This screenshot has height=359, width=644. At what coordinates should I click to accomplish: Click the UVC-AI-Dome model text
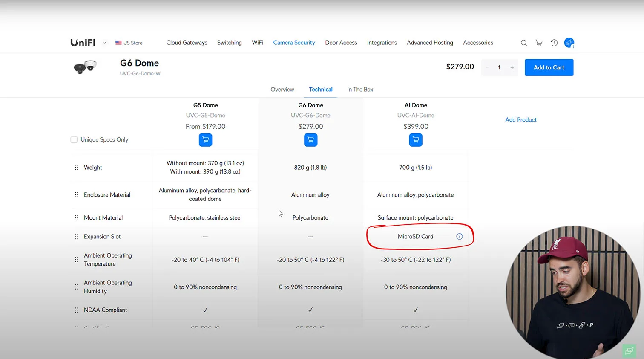click(416, 116)
